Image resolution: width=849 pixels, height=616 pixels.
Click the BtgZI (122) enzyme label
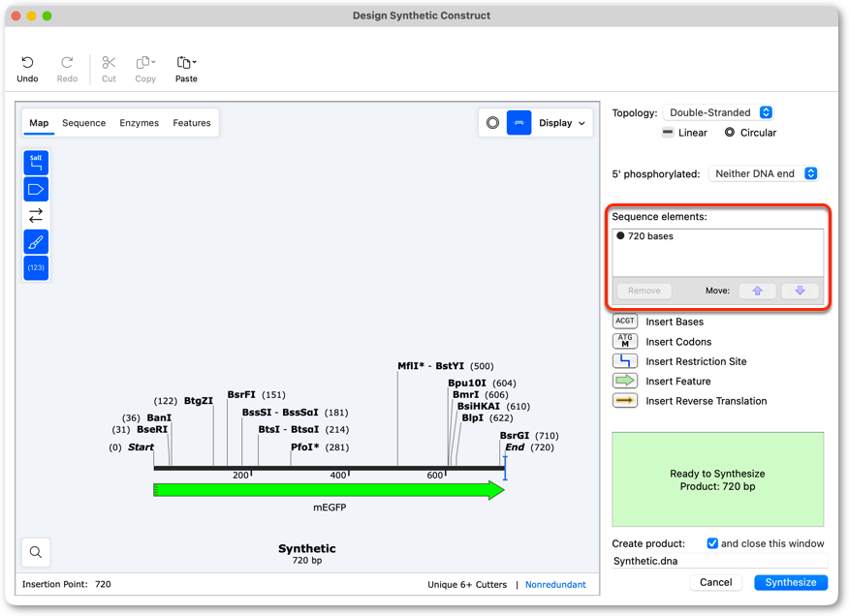[x=183, y=401]
